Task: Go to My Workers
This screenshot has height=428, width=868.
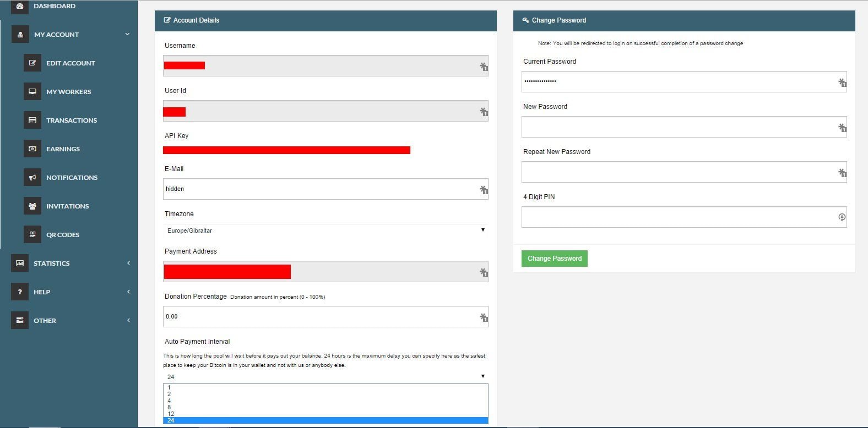Action: (69, 92)
